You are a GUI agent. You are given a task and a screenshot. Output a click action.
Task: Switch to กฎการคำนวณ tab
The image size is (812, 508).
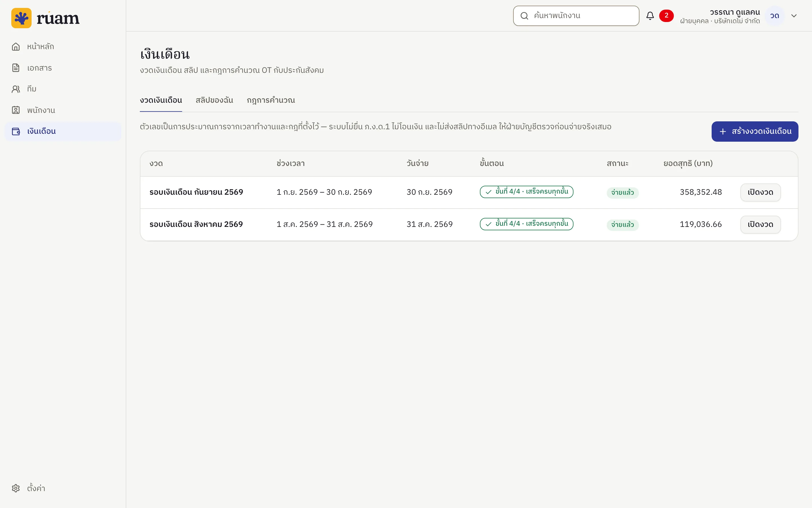[x=271, y=100]
